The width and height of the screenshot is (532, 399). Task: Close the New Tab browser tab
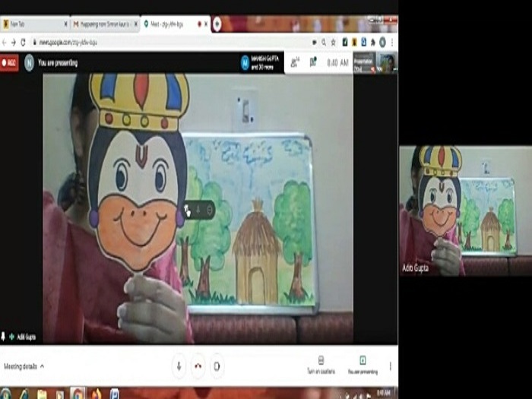coord(66,24)
